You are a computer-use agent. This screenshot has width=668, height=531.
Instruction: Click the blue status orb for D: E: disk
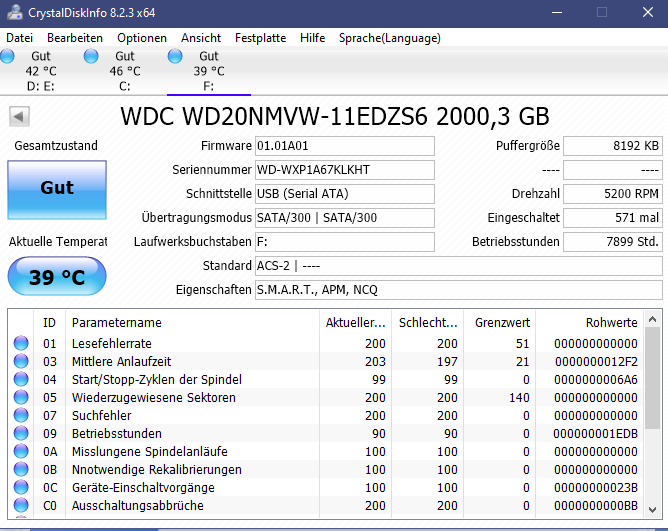(7, 56)
